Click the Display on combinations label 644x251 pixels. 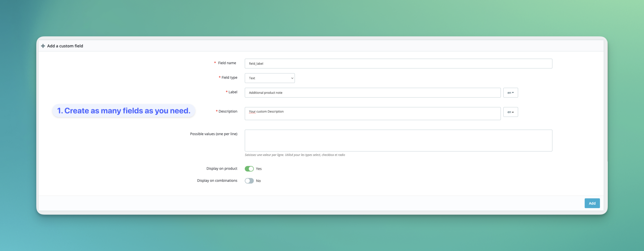coord(217,181)
